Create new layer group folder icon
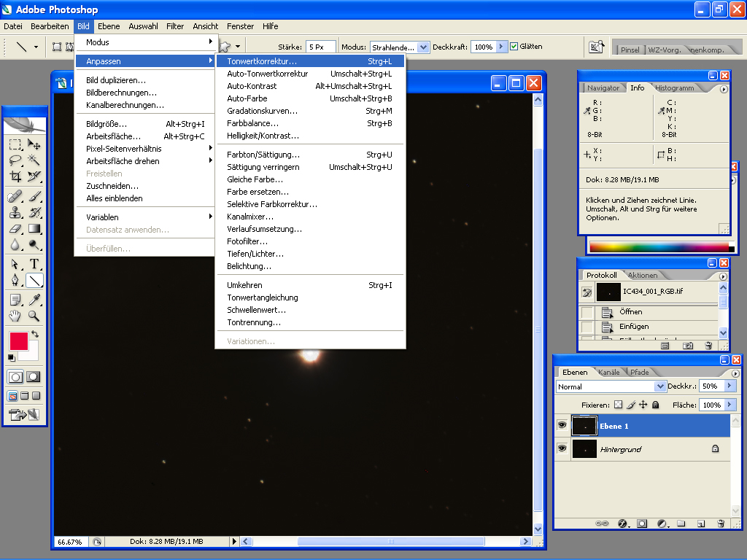747x560 pixels. coord(681,524)
